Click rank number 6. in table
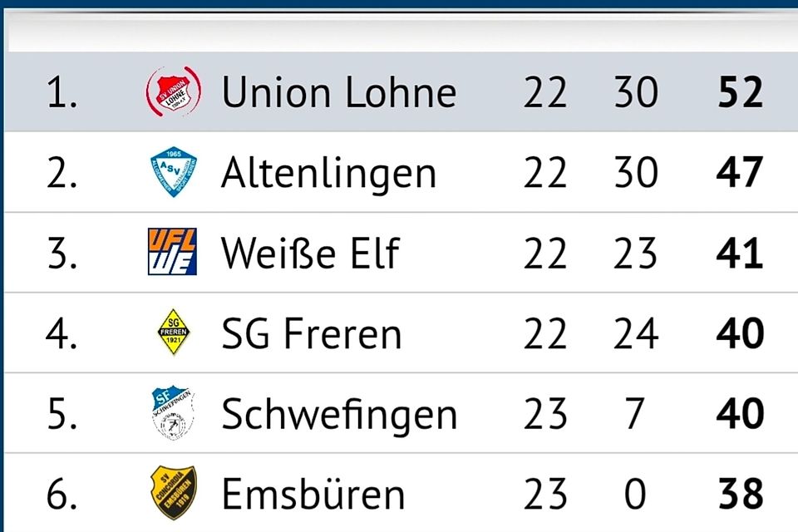 (62, 495)
